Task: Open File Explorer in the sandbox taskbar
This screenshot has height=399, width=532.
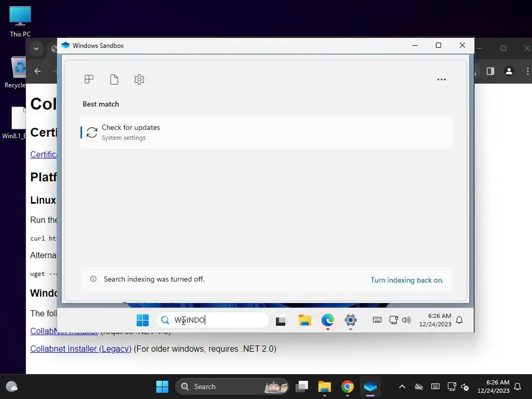Action: [x=304, y=320]
